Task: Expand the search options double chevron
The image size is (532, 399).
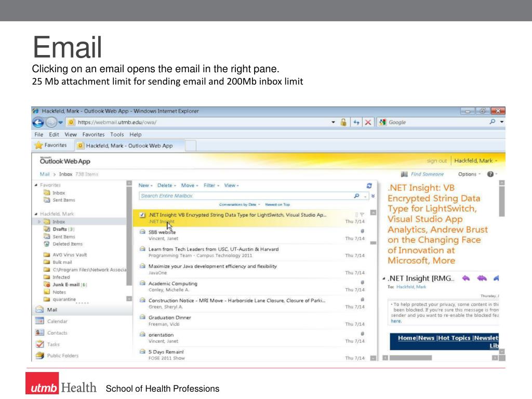Action: [x=373, y=196]
